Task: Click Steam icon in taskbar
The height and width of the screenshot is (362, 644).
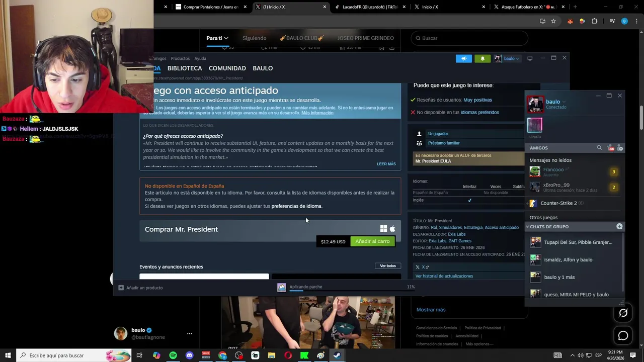Action: (337, 355)
